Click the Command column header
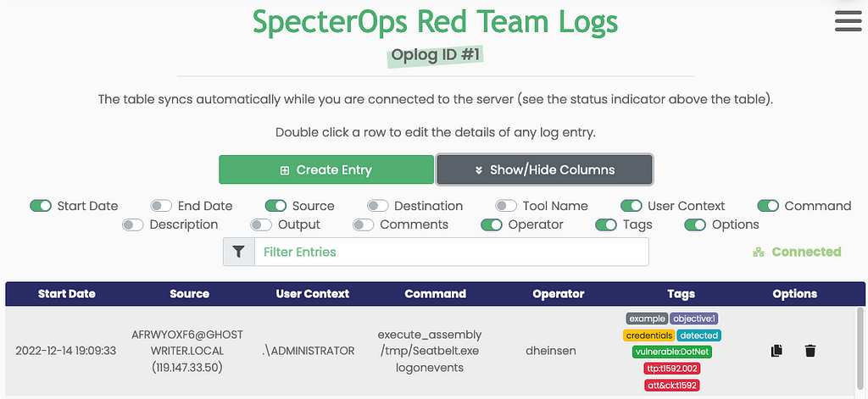The height and width of the screenshot is (399, 868). pos(435,294)
